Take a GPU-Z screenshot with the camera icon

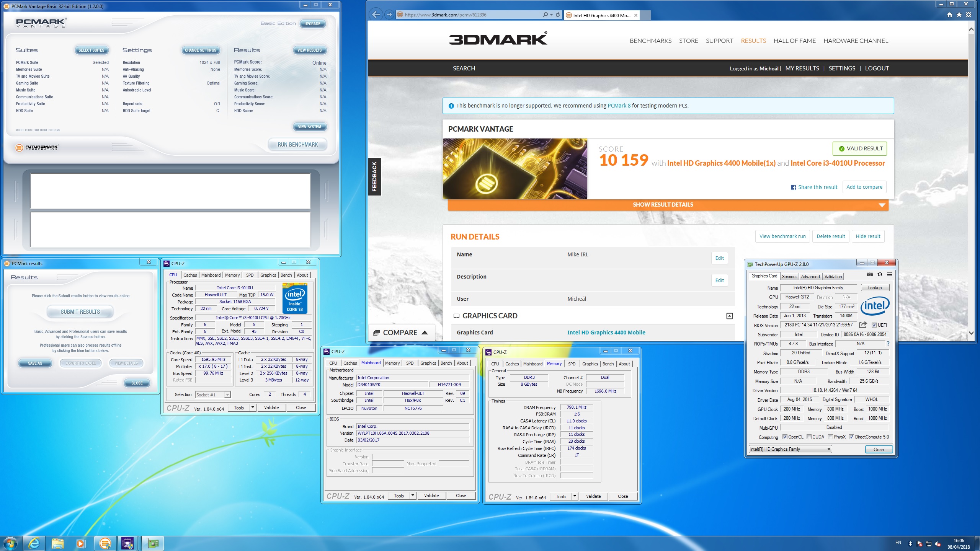(x=870, y=275)
